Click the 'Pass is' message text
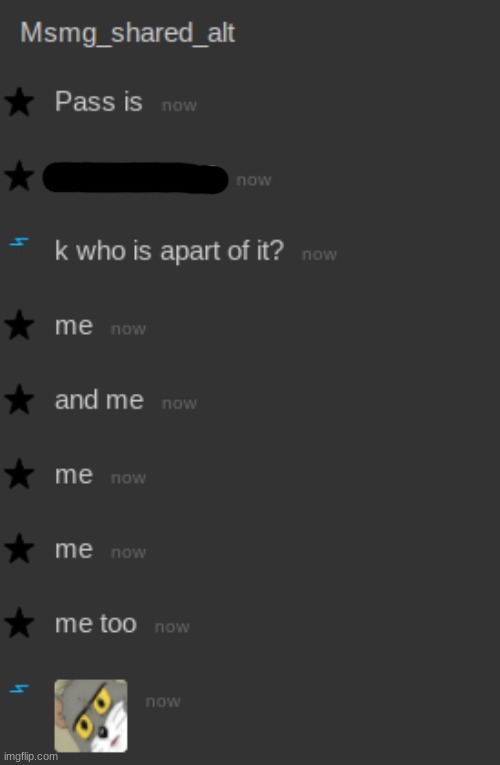 (x=99, y=102)
